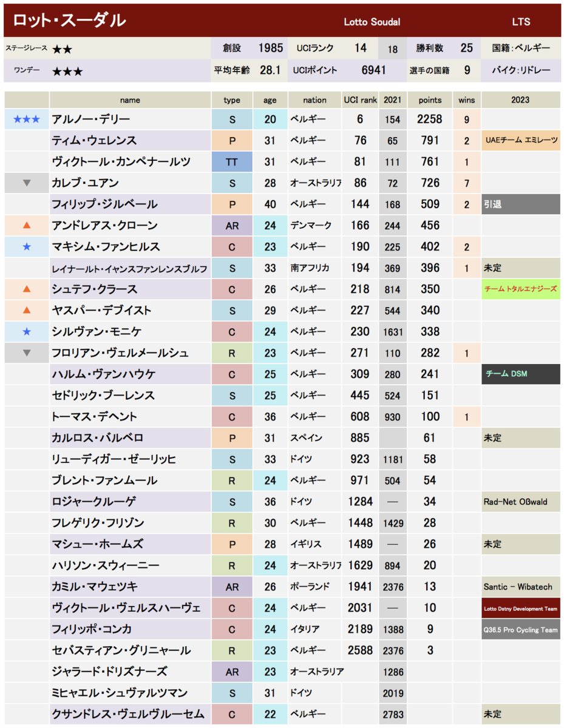Click the dark チーム DSM cell

(x=520, y=374)
